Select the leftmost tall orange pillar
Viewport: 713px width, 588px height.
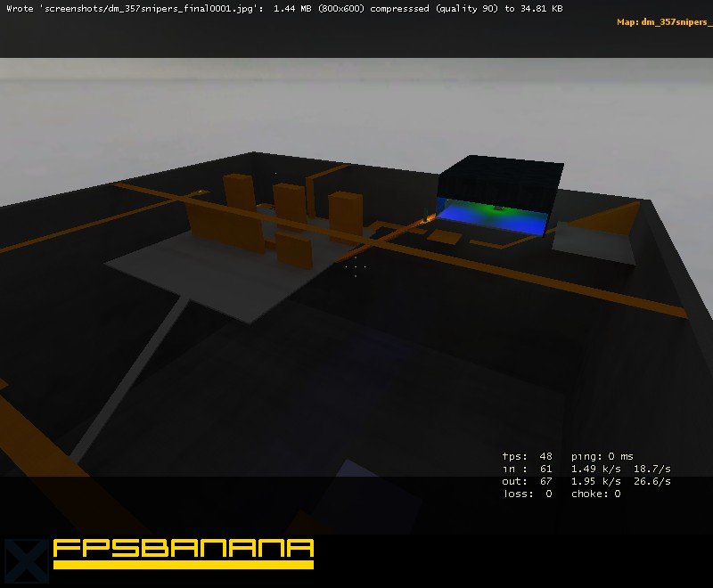tap(239, 193)
